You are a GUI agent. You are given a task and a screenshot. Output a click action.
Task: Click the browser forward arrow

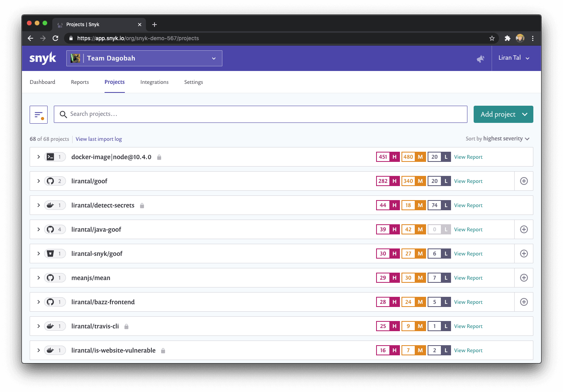coord(43,38)
